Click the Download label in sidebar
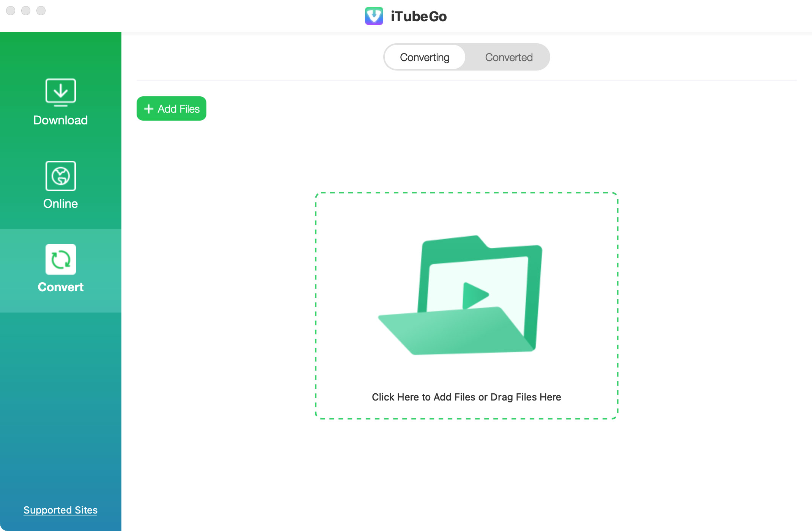812x531 pixels. click(61, 120)
